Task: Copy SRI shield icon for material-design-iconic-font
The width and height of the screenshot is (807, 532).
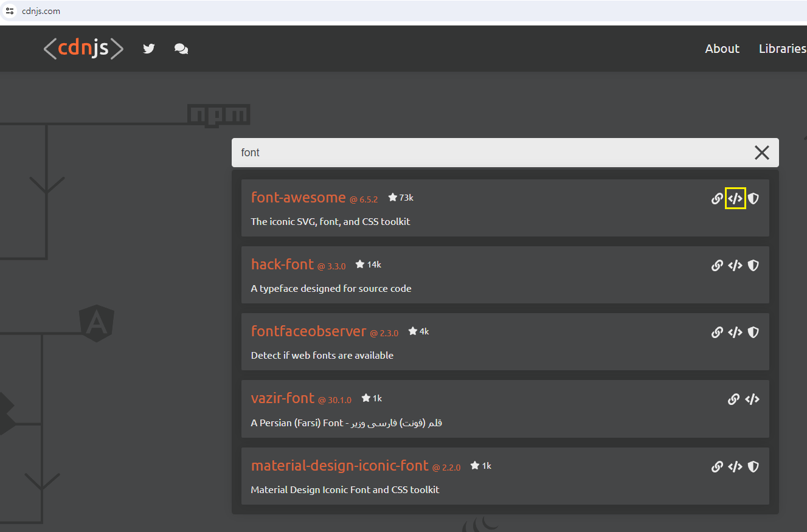Action: coord(753,466)
